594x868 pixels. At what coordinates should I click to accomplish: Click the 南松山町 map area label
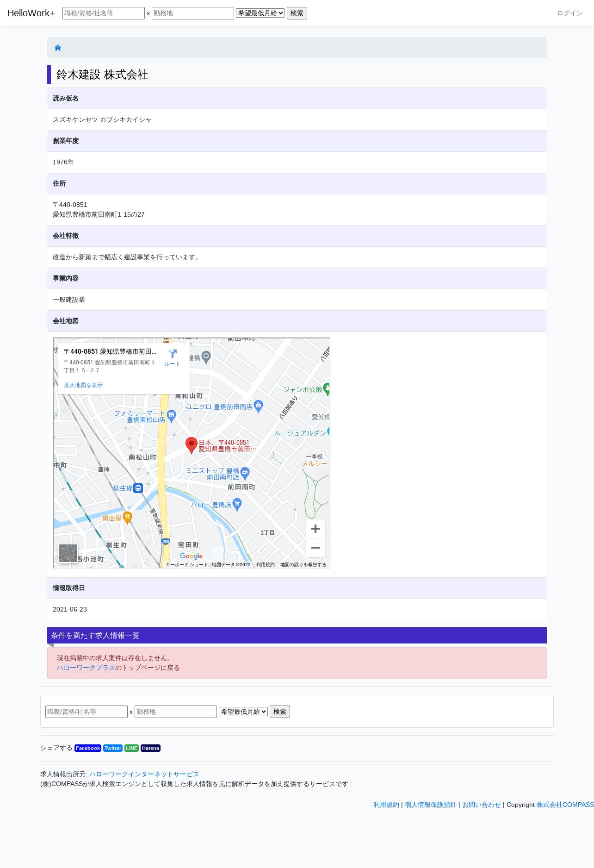tap(142, 457)
